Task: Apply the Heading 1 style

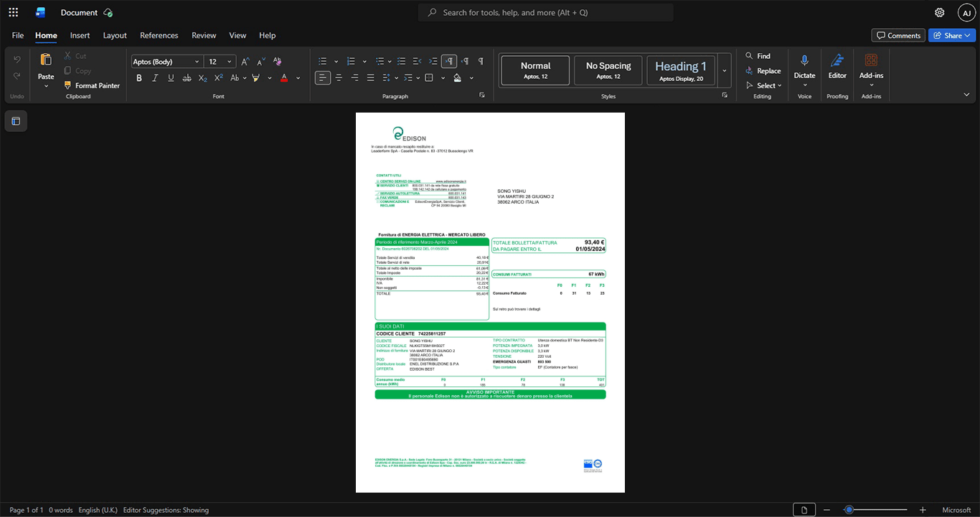Action: (x=681, y=71)
